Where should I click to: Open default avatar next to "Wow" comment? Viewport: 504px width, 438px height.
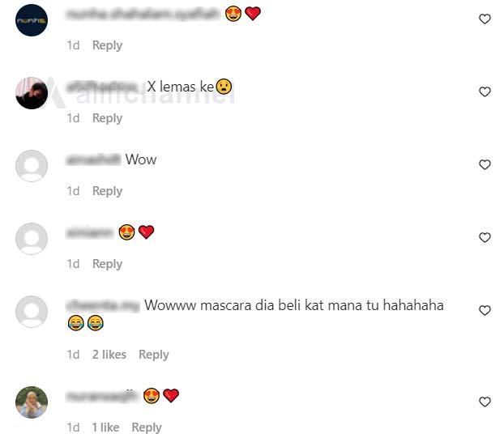pyautogui.click(x=32, y=166)
